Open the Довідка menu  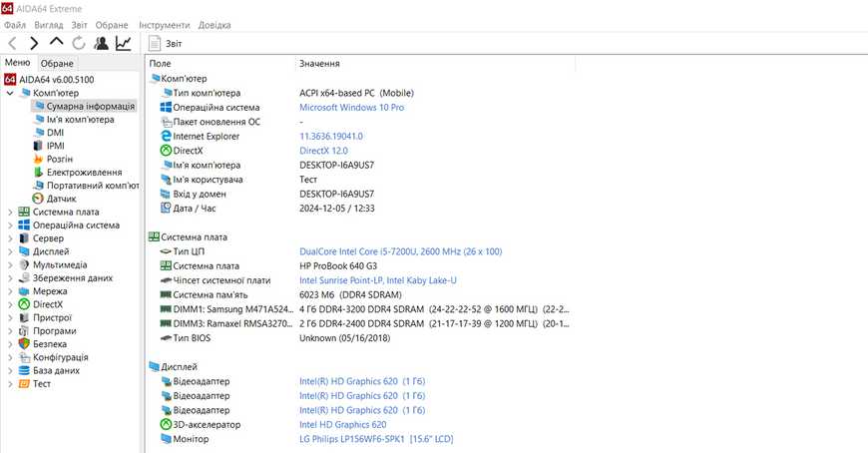[215, 25]
